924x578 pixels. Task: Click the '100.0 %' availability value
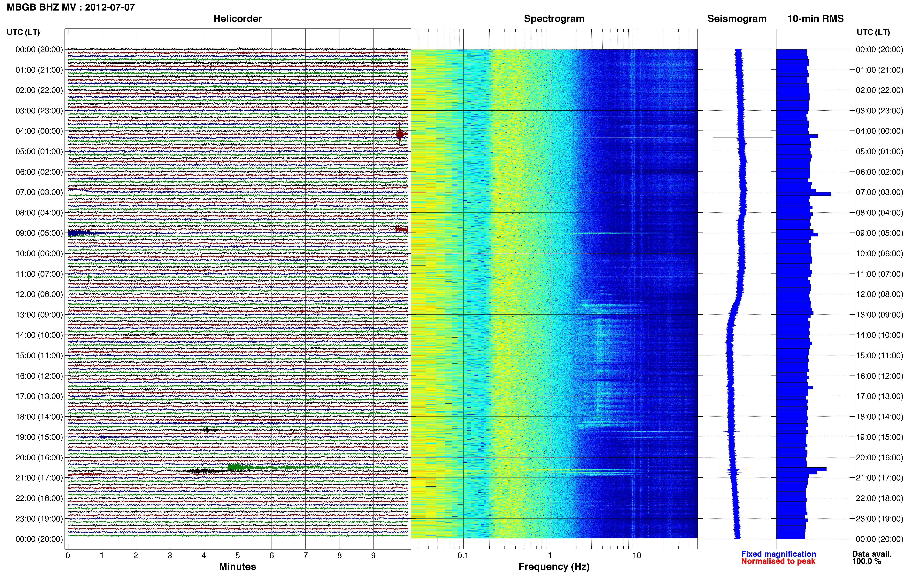(x=867, y=561)
